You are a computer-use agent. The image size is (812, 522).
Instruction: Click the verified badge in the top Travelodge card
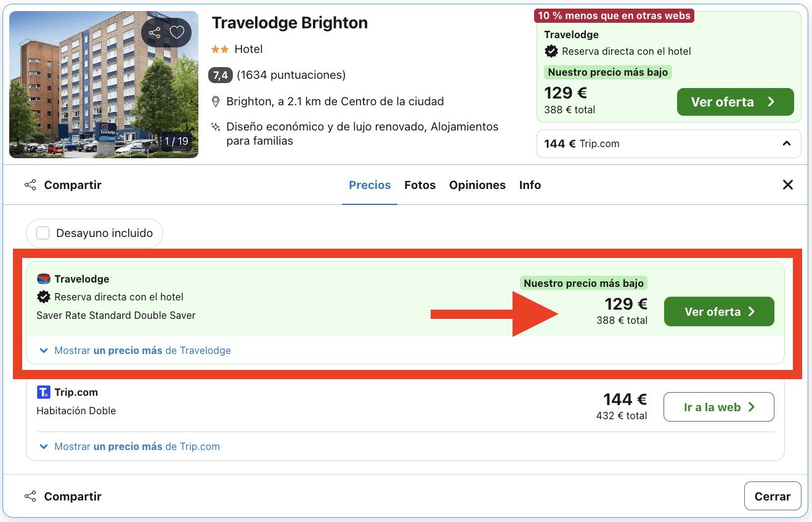point(551,51)
